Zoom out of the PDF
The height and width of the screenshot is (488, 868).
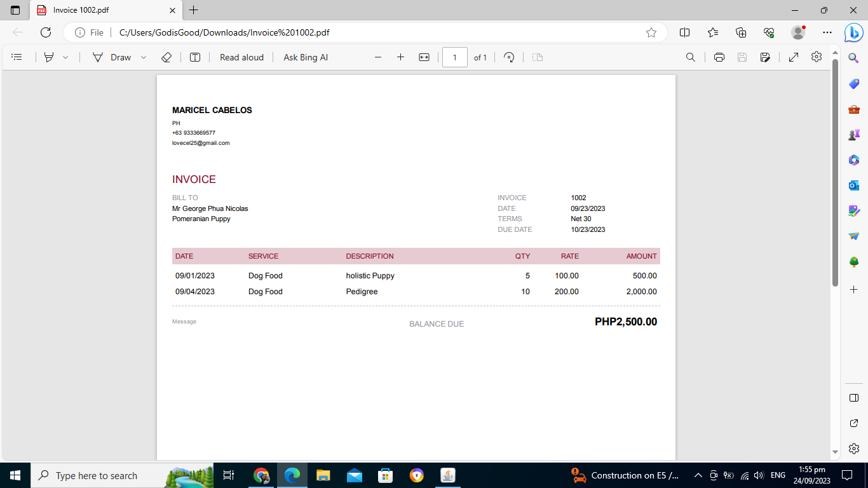pyautogui.click(x=378, y=57)
